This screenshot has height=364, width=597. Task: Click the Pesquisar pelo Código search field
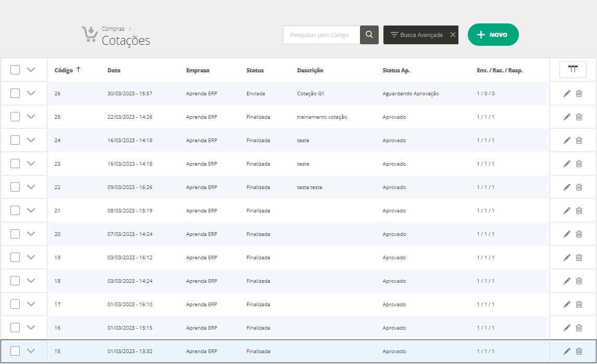point(321,35)
